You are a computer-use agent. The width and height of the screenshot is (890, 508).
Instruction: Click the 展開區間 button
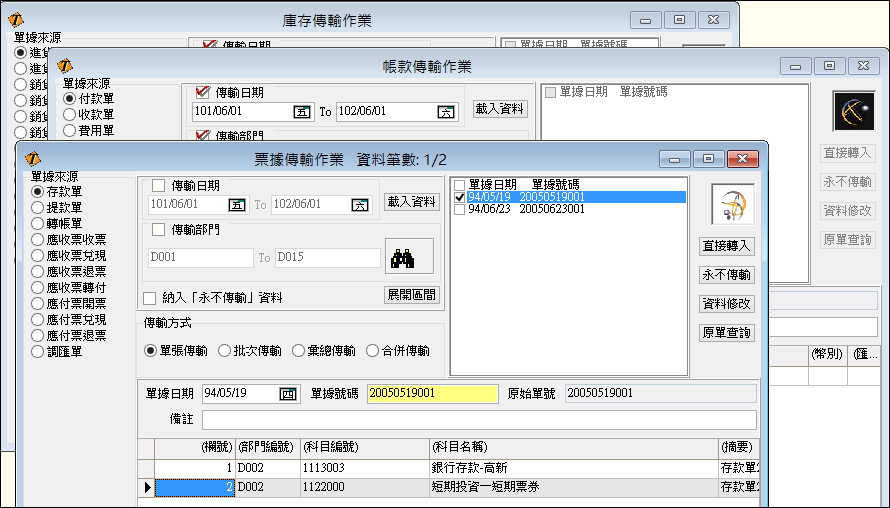tap(412, 295)
